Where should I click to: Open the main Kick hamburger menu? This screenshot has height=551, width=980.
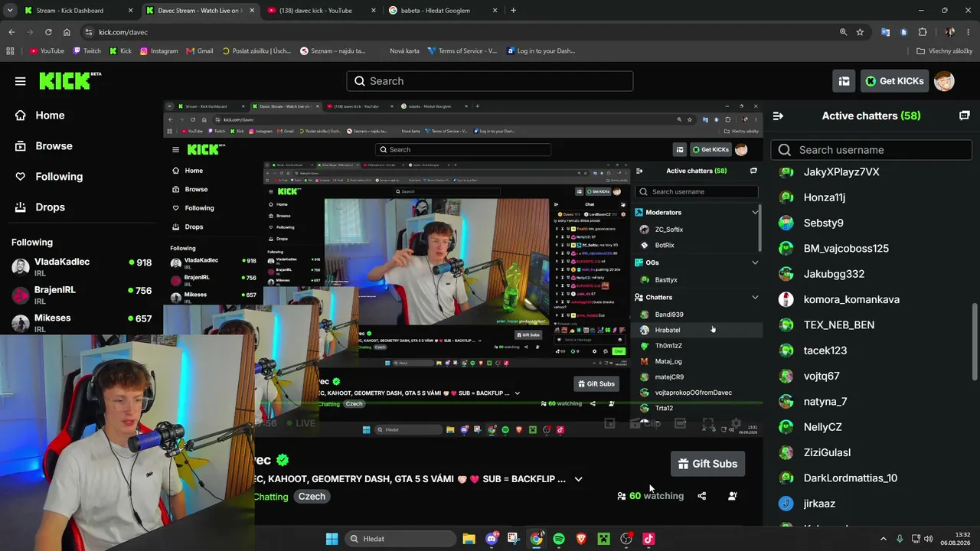coord(20,81)
